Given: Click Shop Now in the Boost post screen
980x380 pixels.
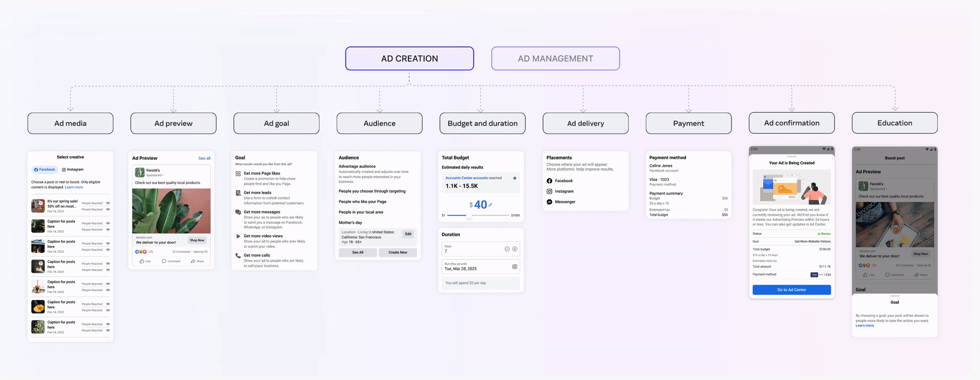Looking at the screenshot, I should pos(921,254).
